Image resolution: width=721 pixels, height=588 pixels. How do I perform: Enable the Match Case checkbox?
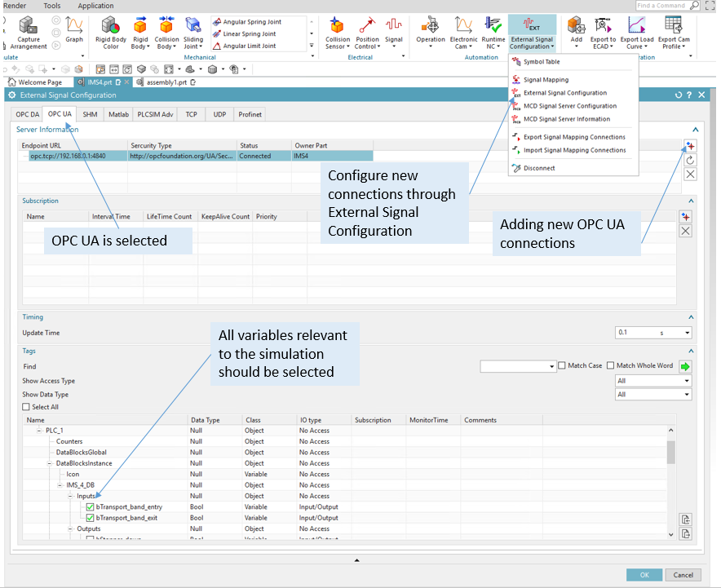point(561,366)
